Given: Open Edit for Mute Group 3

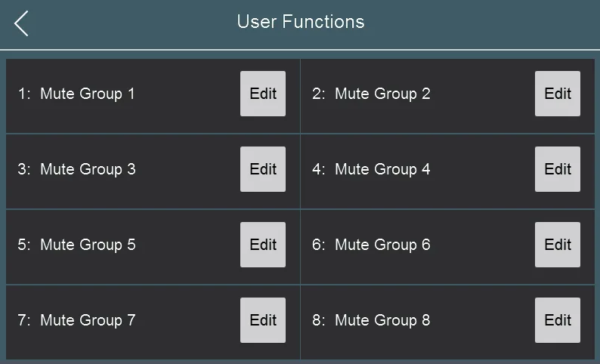Looking at the screenshot, I should click(263, 169).
